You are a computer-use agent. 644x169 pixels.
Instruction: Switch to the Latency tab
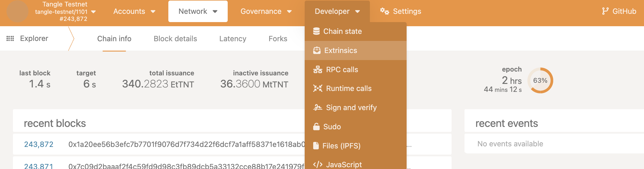coord(233,39)
